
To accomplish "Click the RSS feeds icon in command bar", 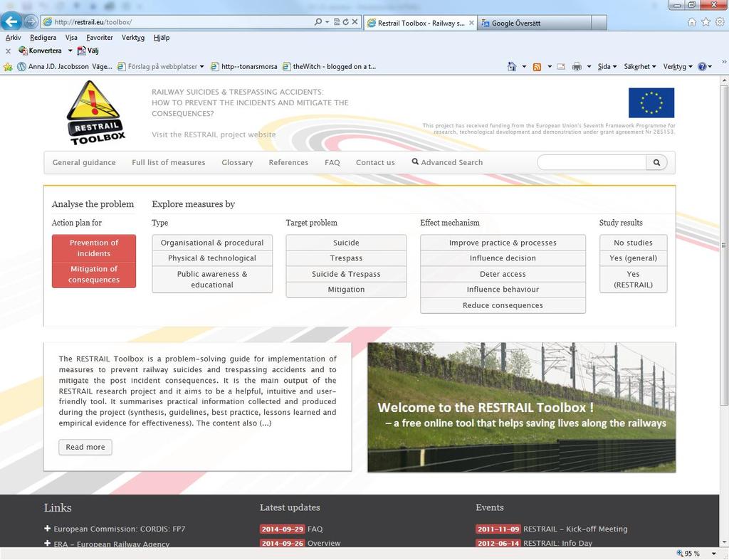I will tap(537, 67).
